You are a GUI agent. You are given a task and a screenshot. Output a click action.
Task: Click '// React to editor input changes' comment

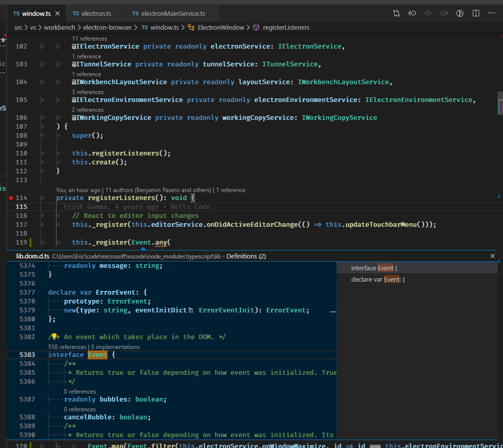pos(135,216)
